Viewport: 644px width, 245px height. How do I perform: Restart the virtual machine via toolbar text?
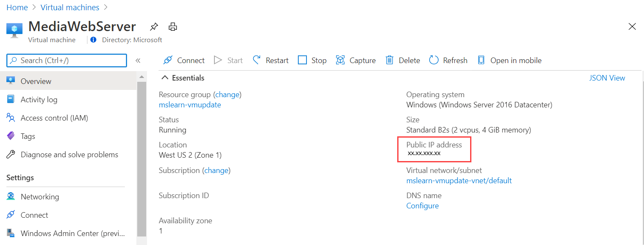tap(277, 61)
